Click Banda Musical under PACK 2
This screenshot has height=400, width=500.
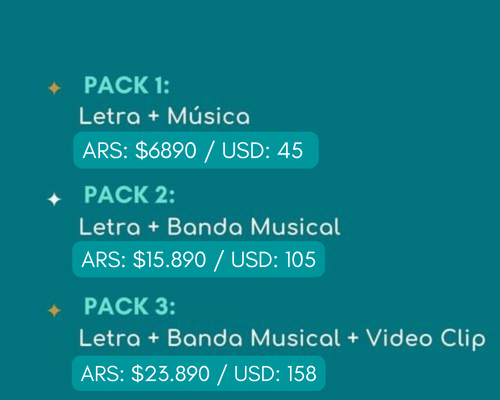click(254, 227)
